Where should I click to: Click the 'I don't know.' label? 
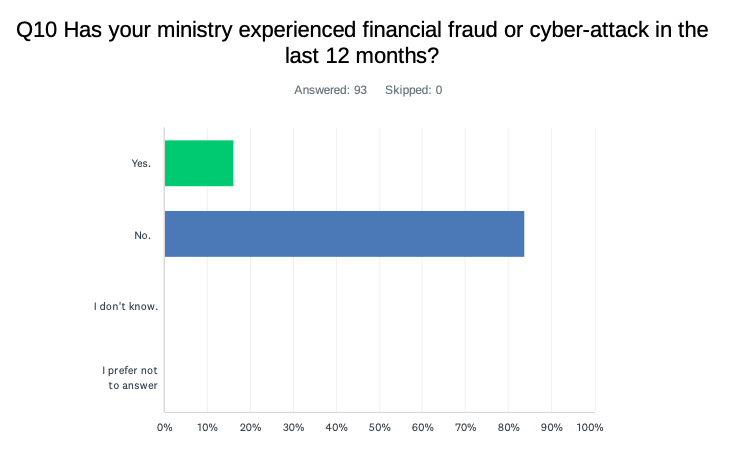click(x=126, y=306)
